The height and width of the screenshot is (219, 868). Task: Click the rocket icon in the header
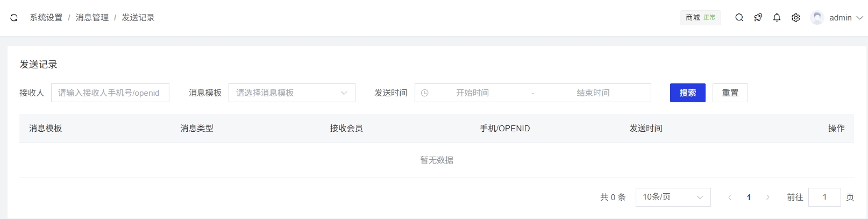758,18
